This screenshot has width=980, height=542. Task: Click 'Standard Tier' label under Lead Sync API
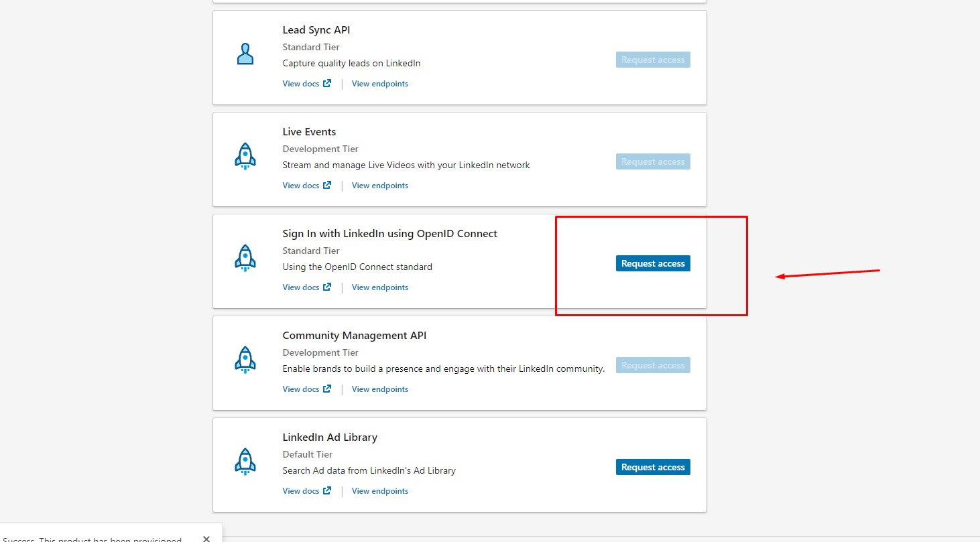pos(311,47)
